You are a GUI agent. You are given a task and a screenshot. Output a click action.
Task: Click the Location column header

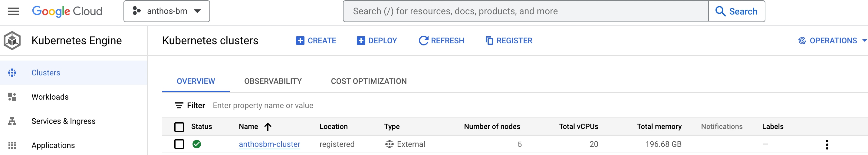click(333, 127)
